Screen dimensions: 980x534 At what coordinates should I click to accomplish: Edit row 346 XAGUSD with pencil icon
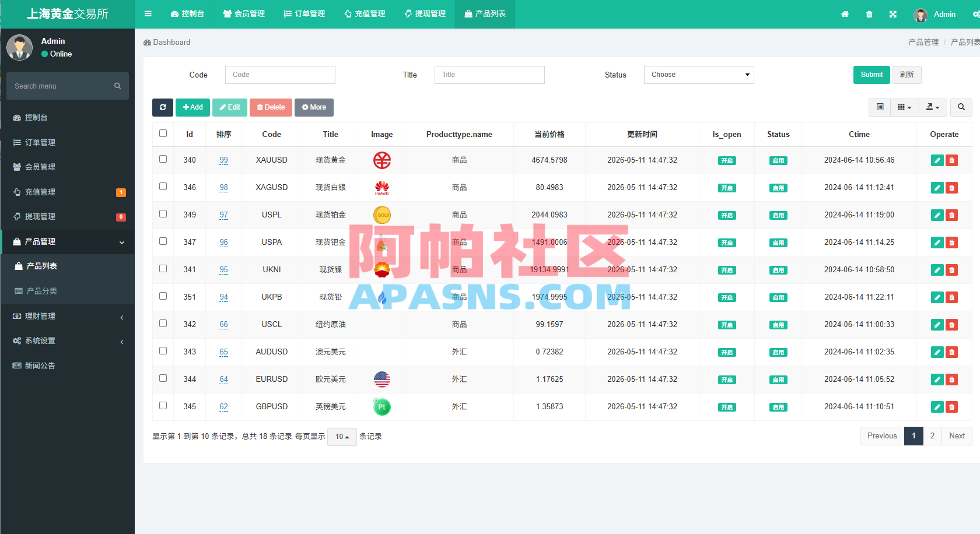pos(937,188)
